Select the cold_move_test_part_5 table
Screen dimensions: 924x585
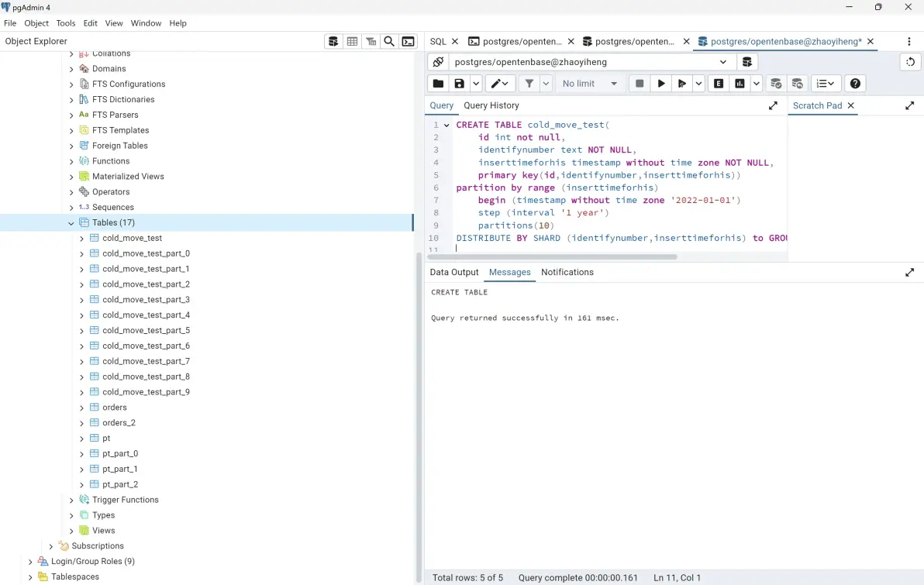[x=147, y=331]
